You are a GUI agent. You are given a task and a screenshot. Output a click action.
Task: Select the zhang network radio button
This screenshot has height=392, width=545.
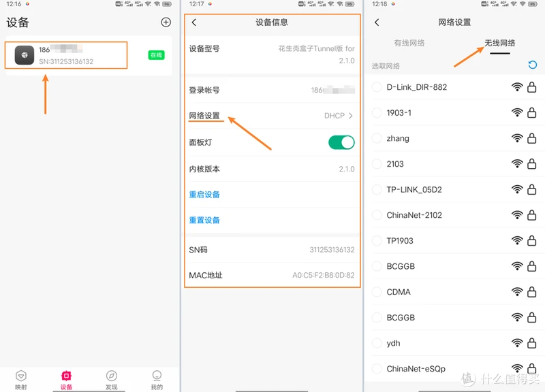[377, 138]
